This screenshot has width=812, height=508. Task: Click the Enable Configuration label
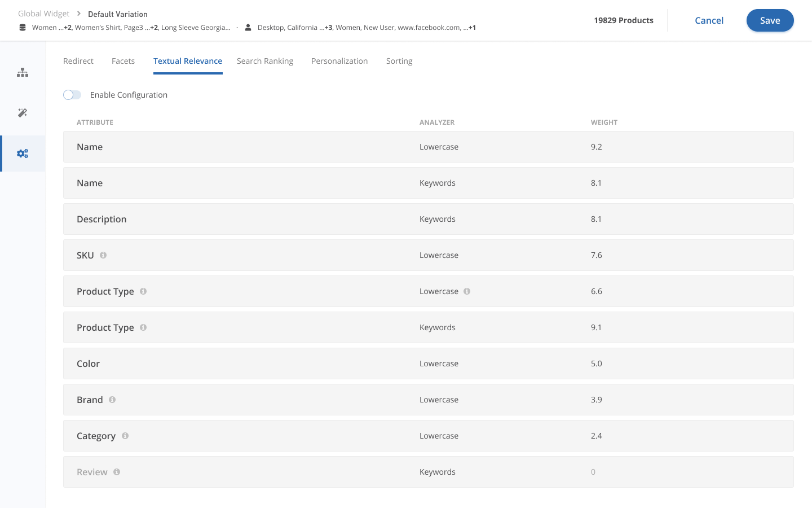[129, 95]
